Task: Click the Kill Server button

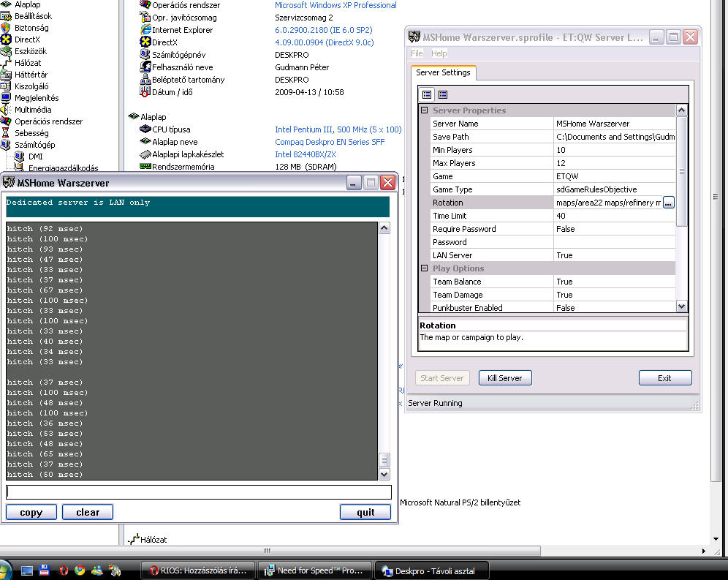Action: [505, 378]
